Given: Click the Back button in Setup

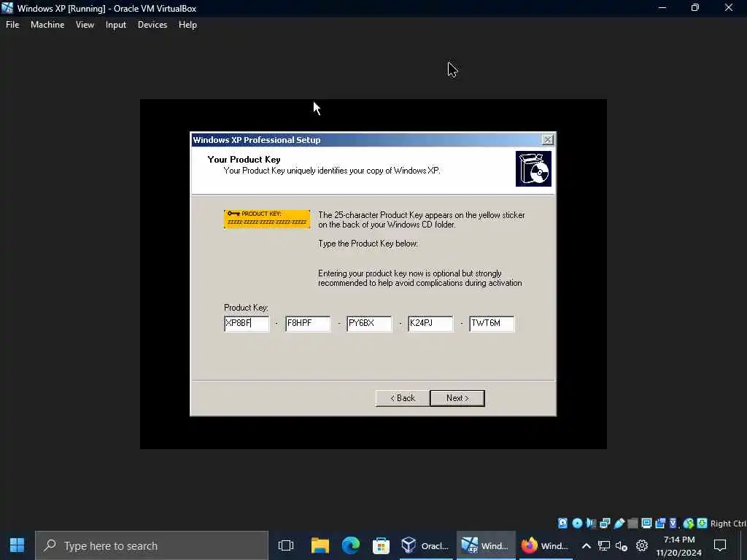Looking at the screenshot, I should pos(403,398).
